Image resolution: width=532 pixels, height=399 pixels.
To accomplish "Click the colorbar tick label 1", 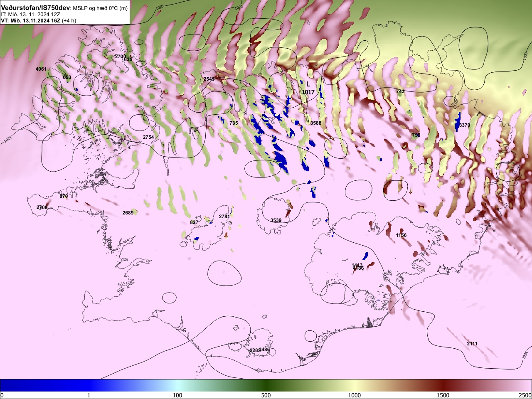I will click(x=89, y=395).
